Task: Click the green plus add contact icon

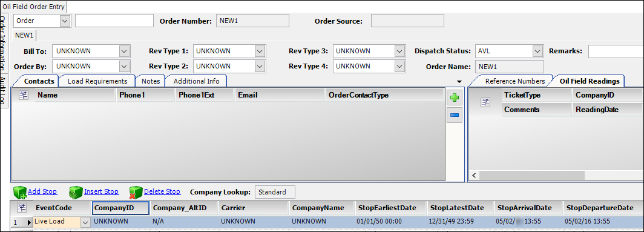Action: tap(454, 98)
